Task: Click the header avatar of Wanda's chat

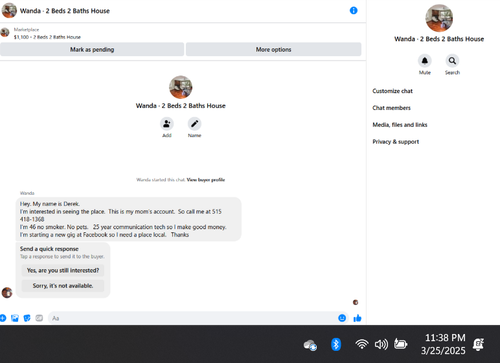Action: click(9, 10)
